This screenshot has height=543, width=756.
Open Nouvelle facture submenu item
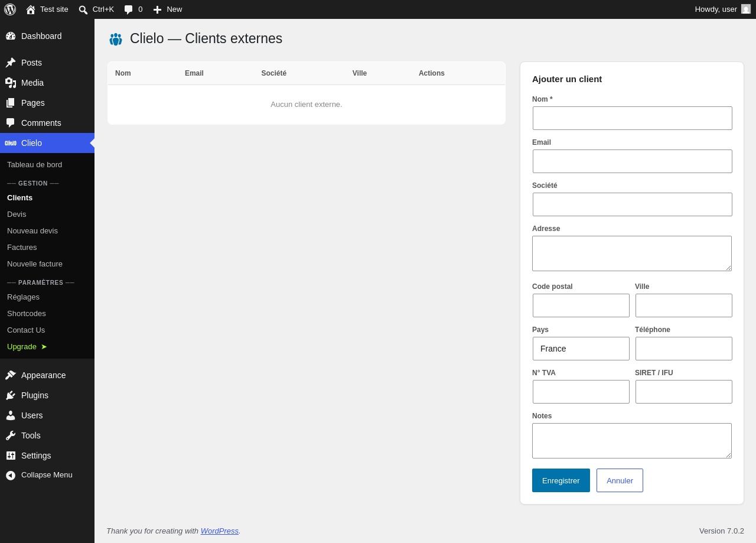[x=35, y=264]
